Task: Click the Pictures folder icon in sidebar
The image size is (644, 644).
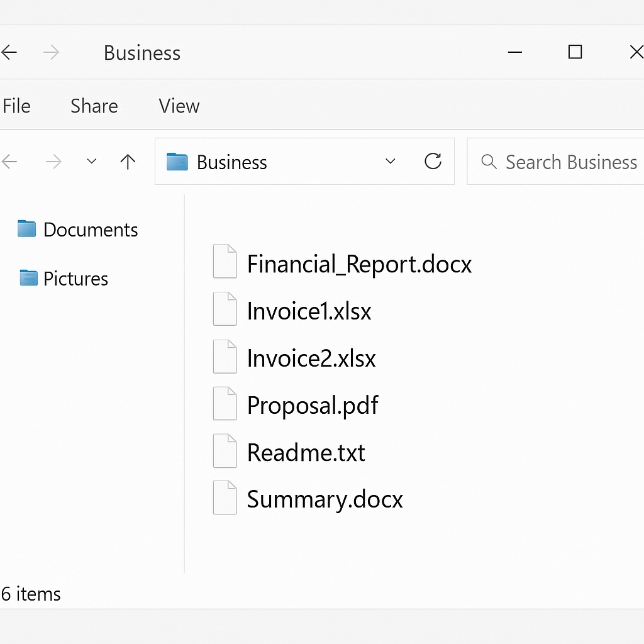Action: (x=28, y=278)
